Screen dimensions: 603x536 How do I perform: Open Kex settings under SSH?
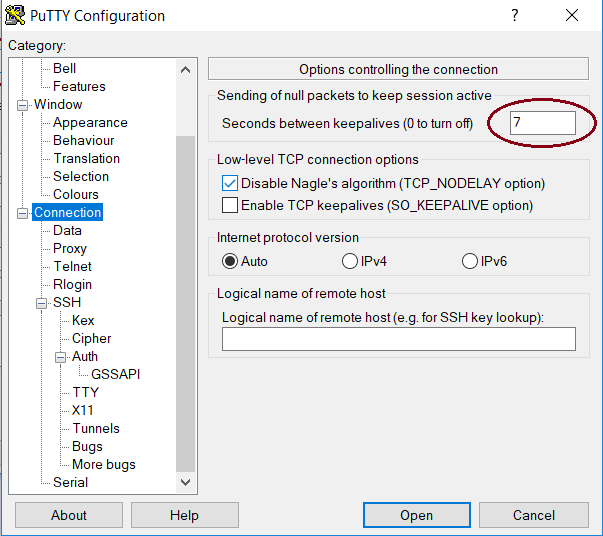(83, 321)
